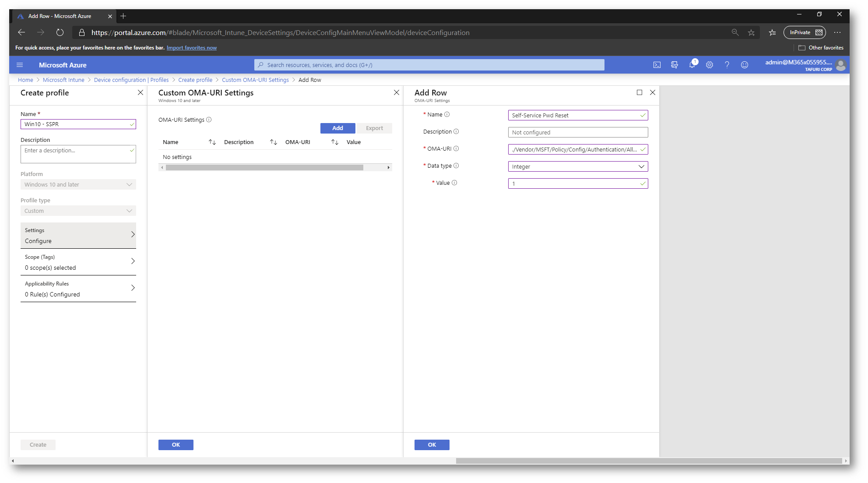Open the Platform dropdown in Create profile
The height and width of the screenshot is (483, 868).
pyautogui.click(x=78, y=184)
